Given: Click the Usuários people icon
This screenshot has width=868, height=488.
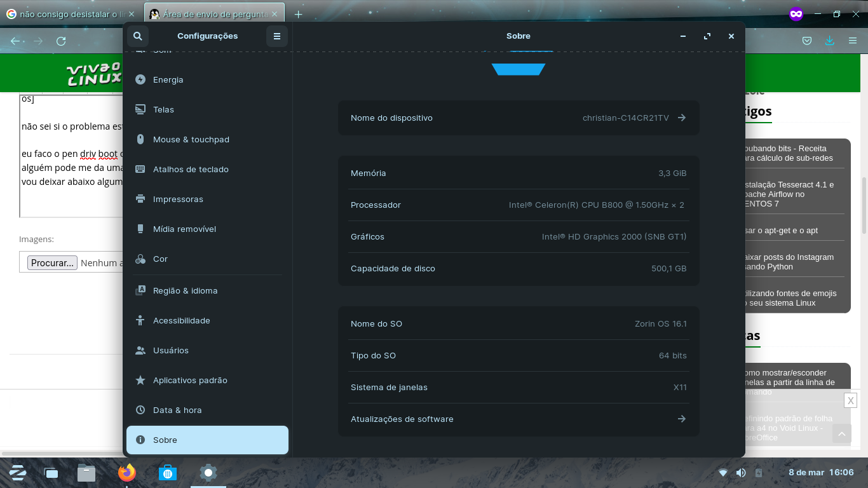Looking at the screenshot, I should tap(140, 350).
